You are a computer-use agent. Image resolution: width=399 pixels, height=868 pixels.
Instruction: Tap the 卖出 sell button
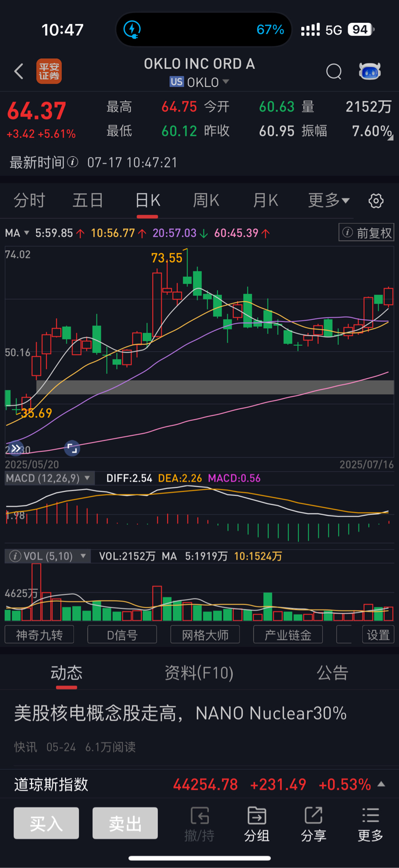tap(125, 823)
